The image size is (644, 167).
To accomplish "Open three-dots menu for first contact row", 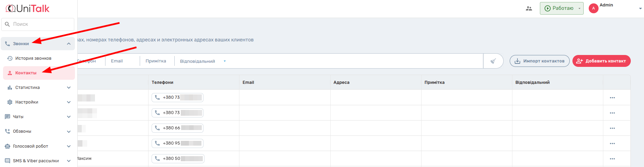I will click(x=612, y=98).
